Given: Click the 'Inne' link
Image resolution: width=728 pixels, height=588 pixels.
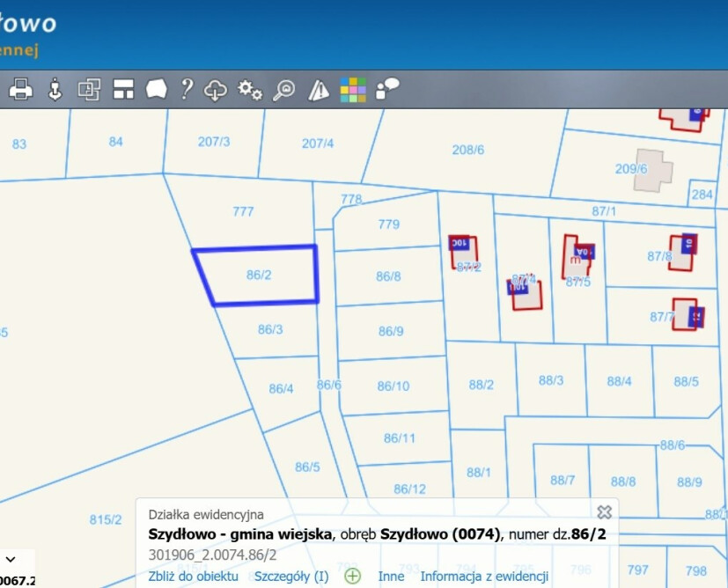Looking at the screenshot, I should [391, 577].
